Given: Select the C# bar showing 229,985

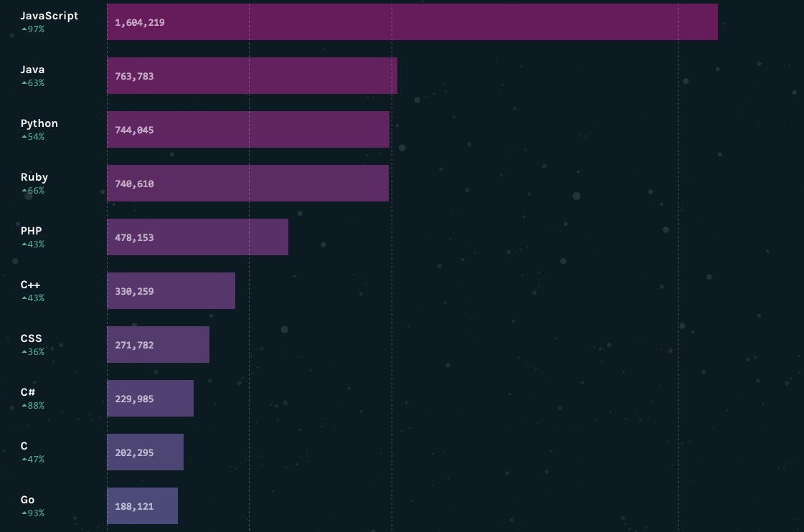Looking at the screenshot, I should coord(150,399).
